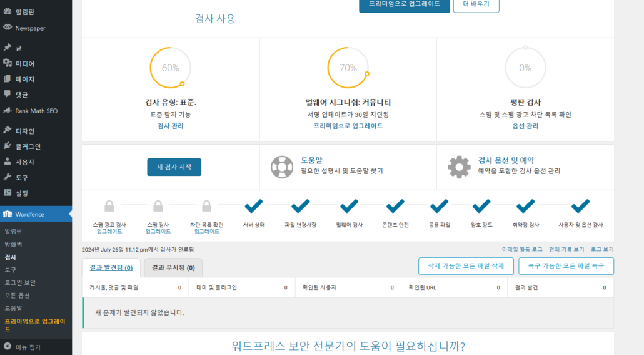644x355 pixels.
Task: Click the Wordfence shield icon
Action: pos(8,214)
